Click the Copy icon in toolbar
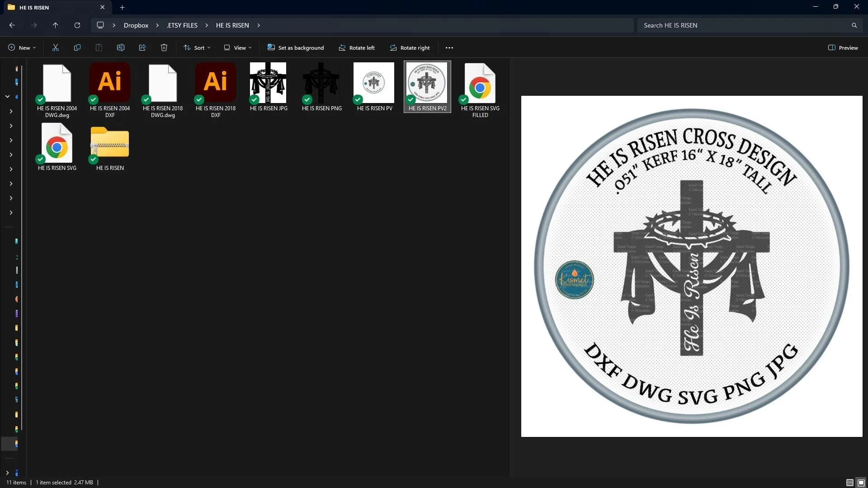Viewport: 868px width, 488px height. click(x=77, y=47)
